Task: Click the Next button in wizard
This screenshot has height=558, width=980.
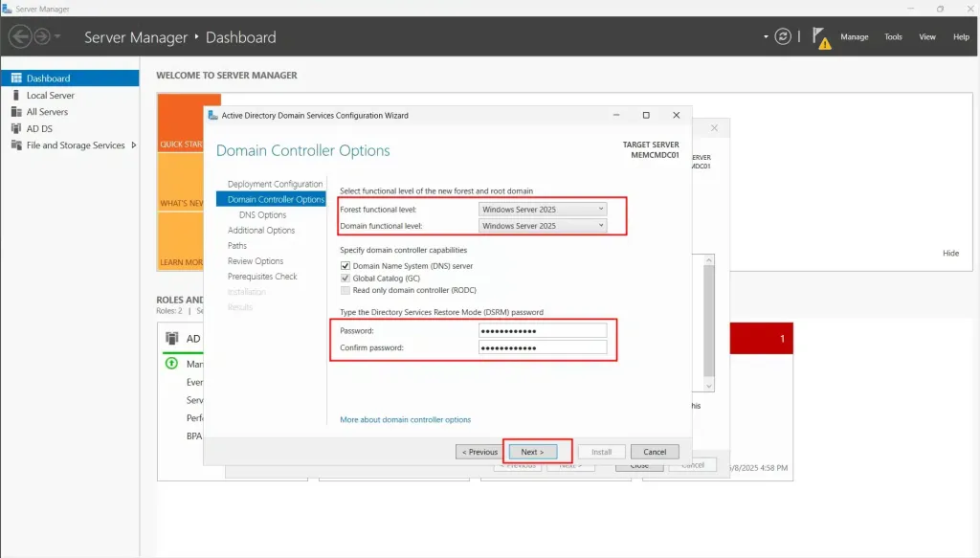Action: tap(532, 452)
